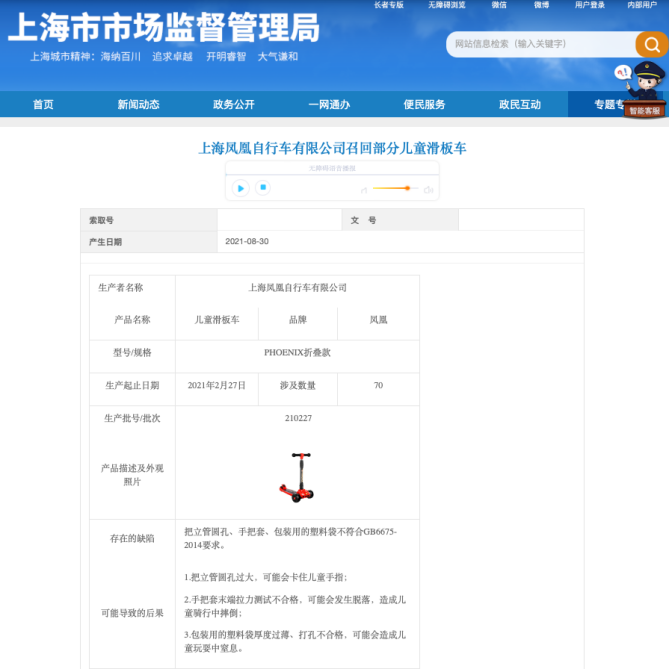Click the orange search magnifier button
The width and height of the screenshot is (669, 669).
[651, 44]
